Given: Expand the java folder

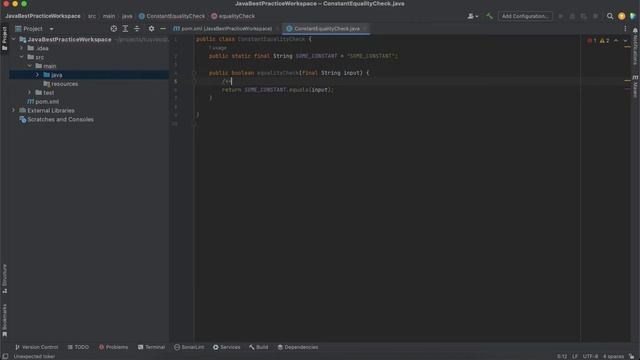Looking at the screenshot, I should (37, 75).
